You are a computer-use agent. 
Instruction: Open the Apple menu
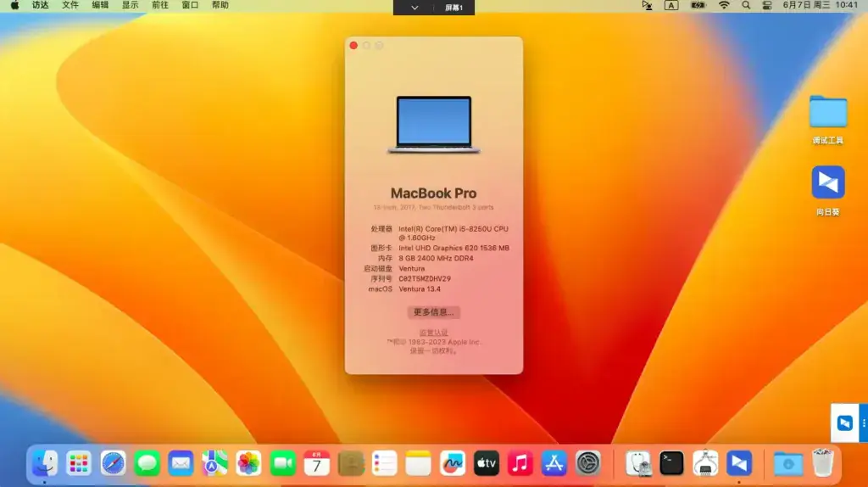[14, 5]
